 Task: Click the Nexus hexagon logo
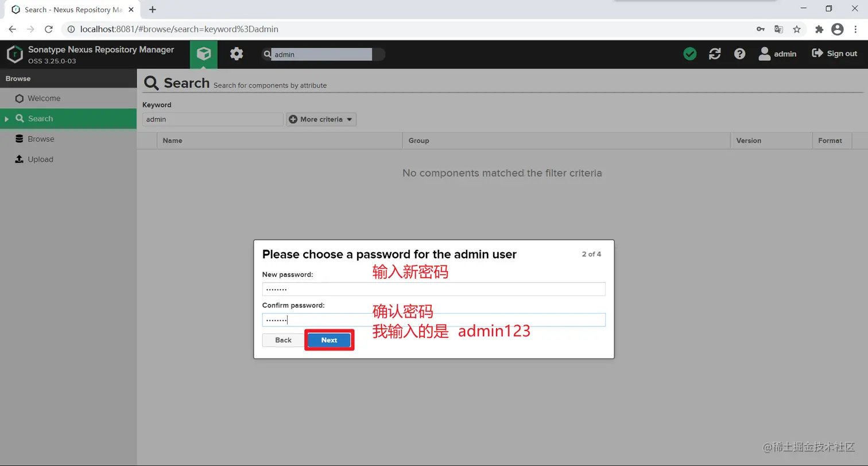(x=14, y=55)
